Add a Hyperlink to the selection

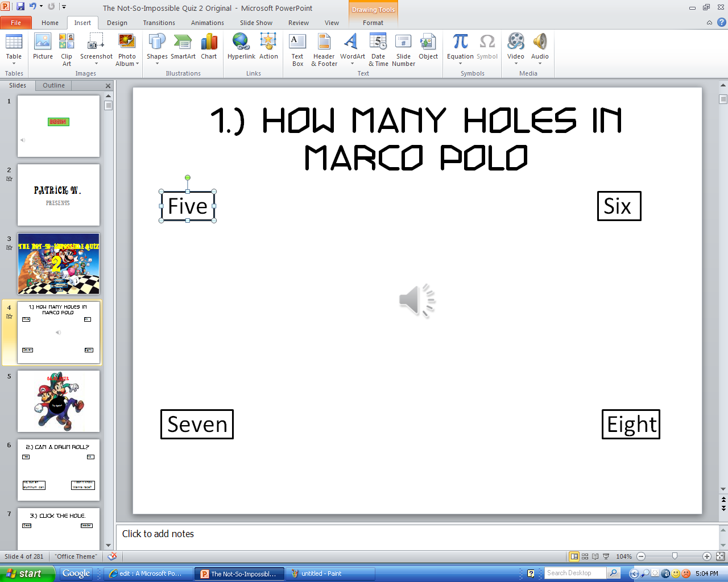click(241, 47)
